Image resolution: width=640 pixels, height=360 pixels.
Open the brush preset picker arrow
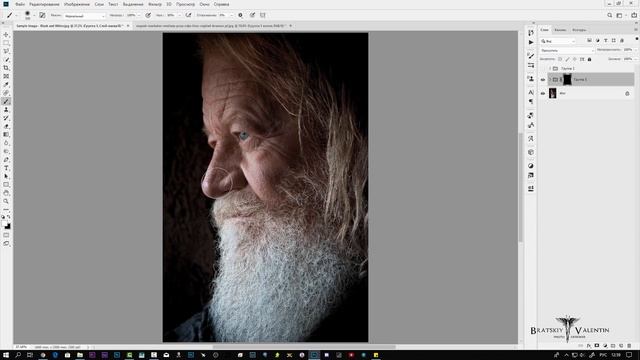point(34,16)
